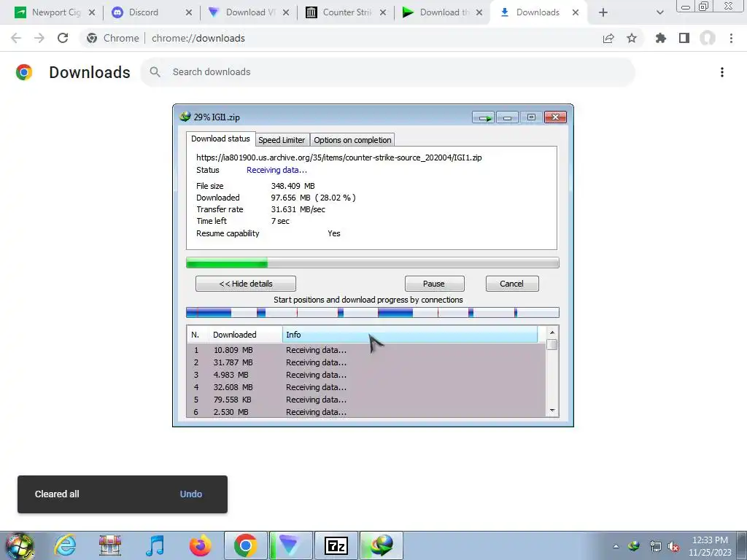The height and width of the screenshot is (560, 747).
Task: Click the muted volume tray icon
Action: coord(673,546)
